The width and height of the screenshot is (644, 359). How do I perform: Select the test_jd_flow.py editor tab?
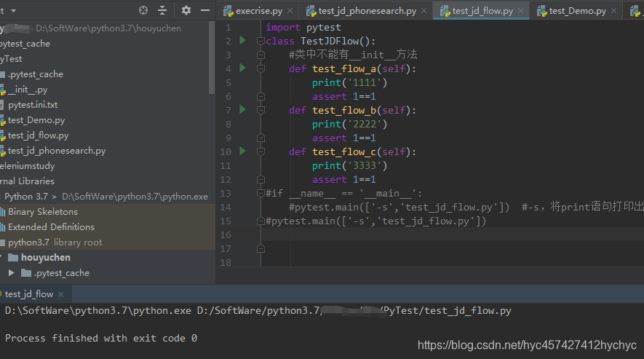point(482,11)
